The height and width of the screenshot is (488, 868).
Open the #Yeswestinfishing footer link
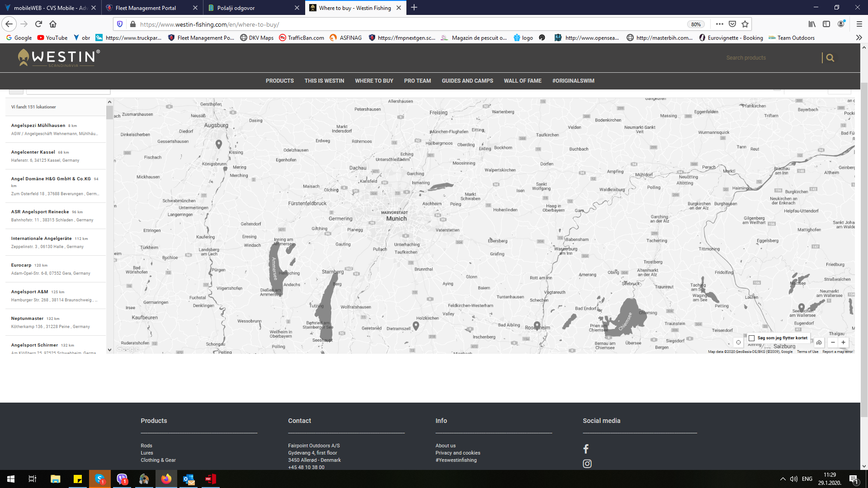click(x=456, y=460)
